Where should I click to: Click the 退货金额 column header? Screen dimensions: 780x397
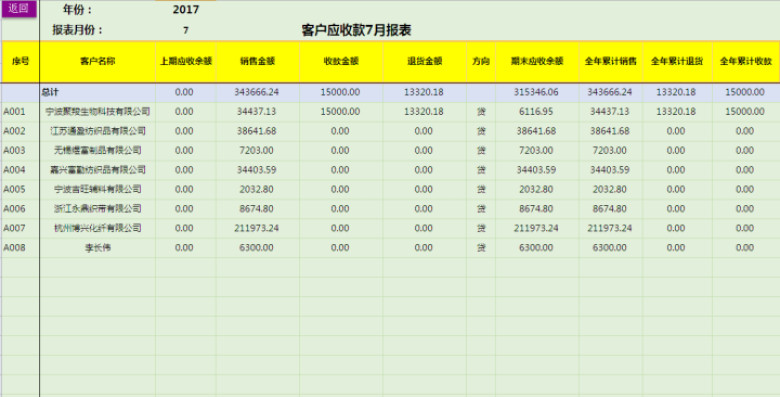click(424, 62)
